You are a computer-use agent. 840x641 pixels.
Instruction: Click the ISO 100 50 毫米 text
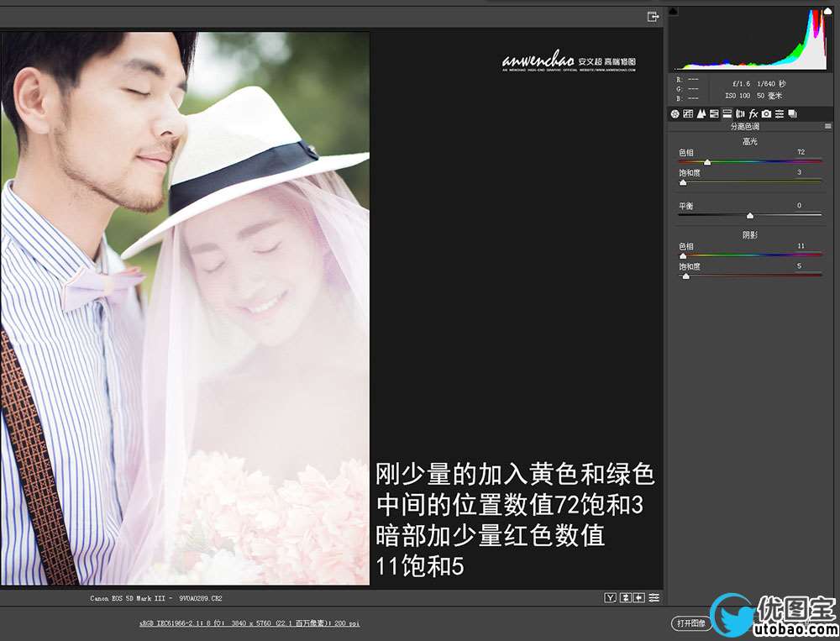pyautogui.click(x=753, y=96)
